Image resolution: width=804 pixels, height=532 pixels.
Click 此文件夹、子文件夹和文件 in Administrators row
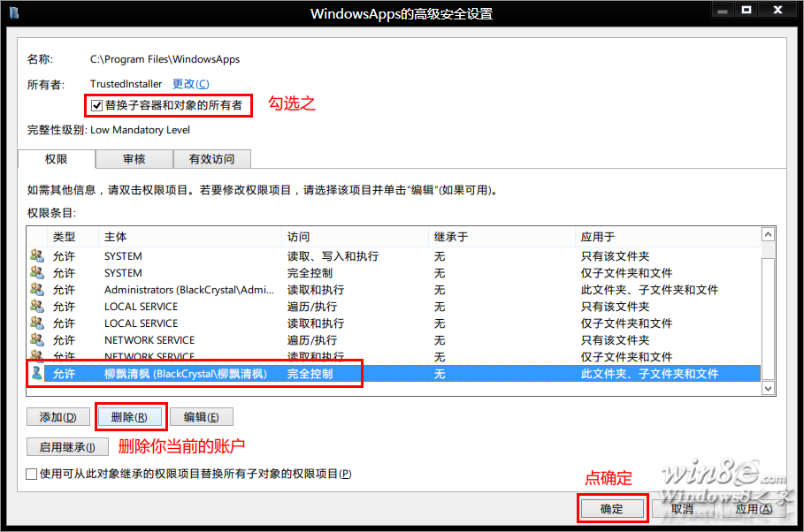tap(649, 290)
